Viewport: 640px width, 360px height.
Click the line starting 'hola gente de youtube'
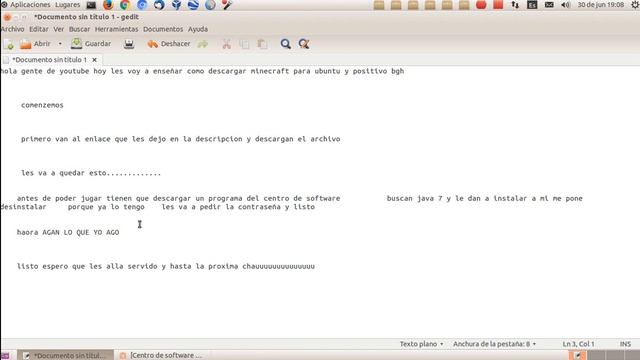coord(202,71)
